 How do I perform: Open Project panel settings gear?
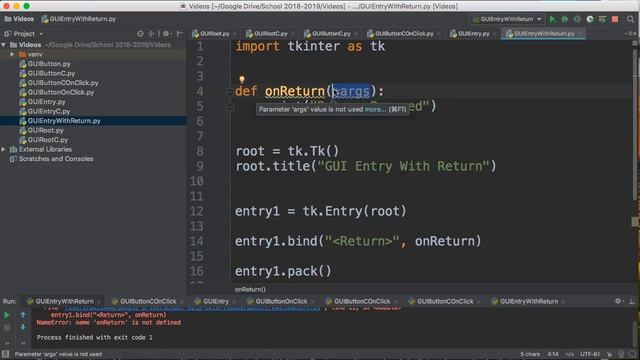tap(167, 33)
